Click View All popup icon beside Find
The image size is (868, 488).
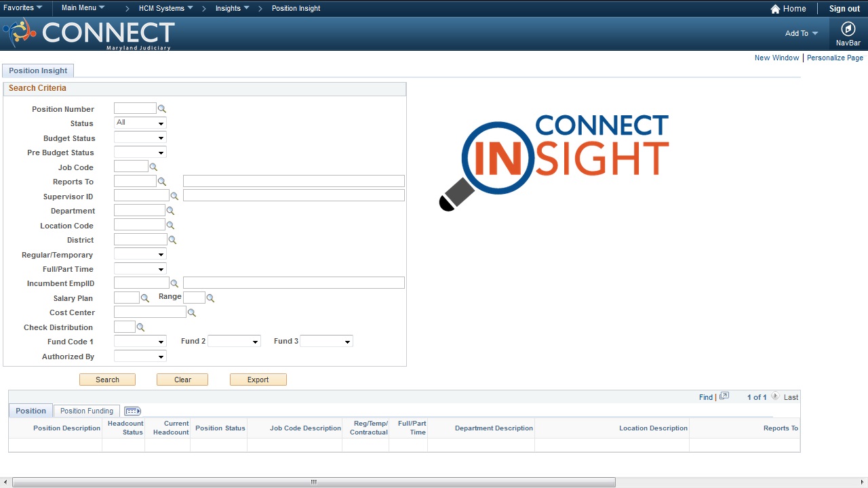[x=724, y=396]
